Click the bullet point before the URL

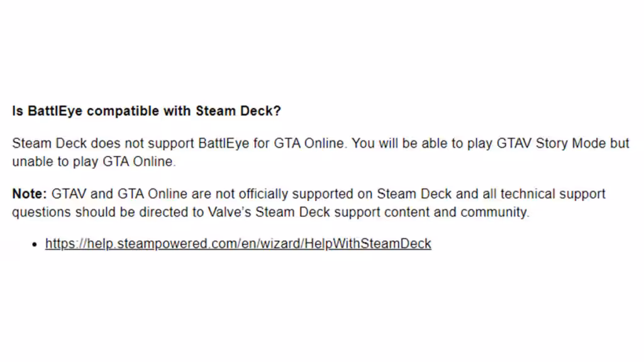[35, 244]
